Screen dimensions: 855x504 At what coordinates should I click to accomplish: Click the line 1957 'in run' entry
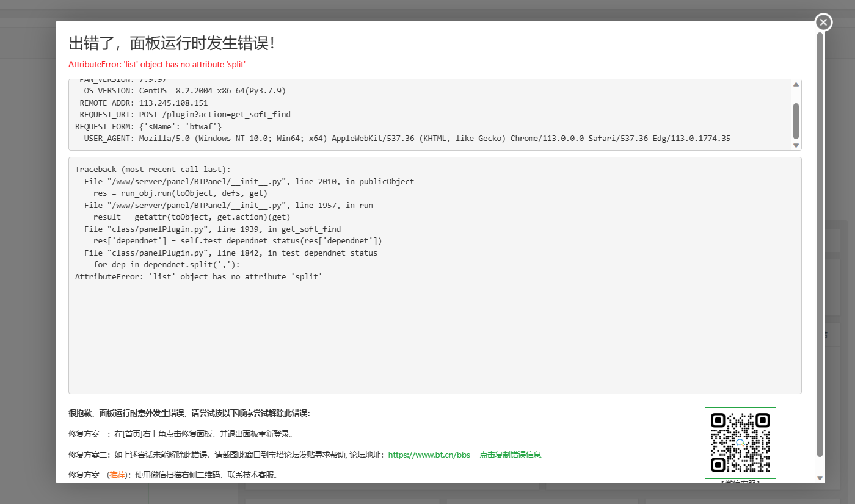[228, 205]
